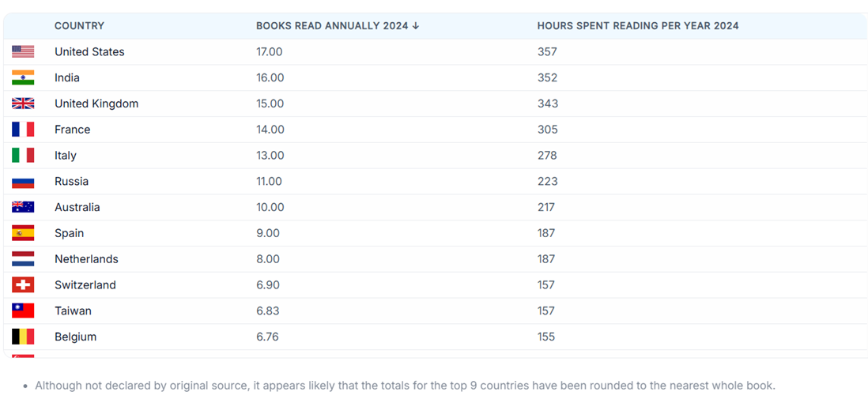Sort by Books Read Annually 2024 column
Screen dimensions: 868x403
point(331,26)
